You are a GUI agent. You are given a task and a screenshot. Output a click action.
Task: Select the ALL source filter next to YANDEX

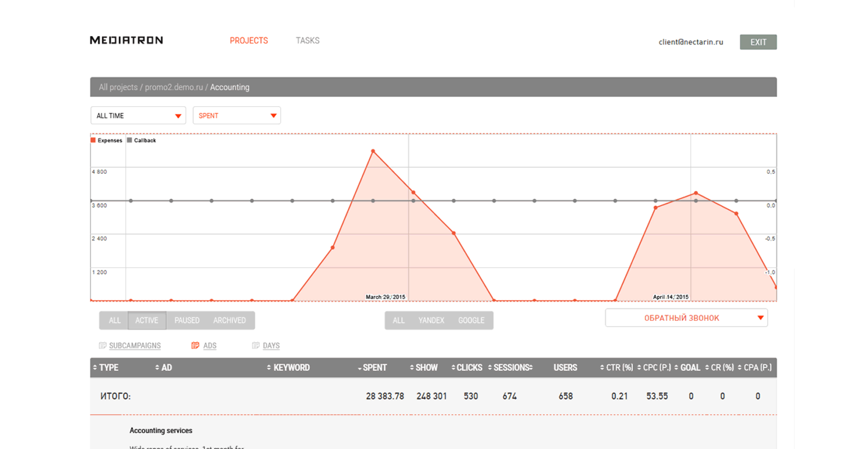[398, 321]
